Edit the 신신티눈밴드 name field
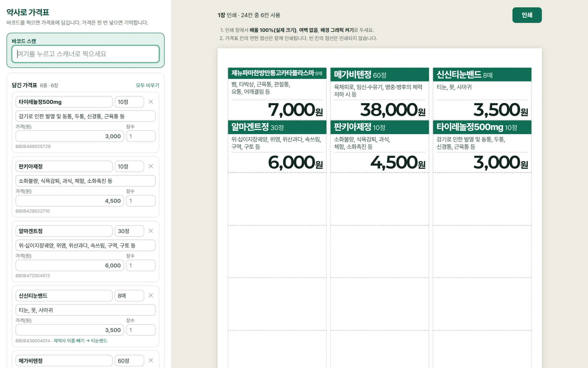Screen dimensions: 588x368 [64, 296]
